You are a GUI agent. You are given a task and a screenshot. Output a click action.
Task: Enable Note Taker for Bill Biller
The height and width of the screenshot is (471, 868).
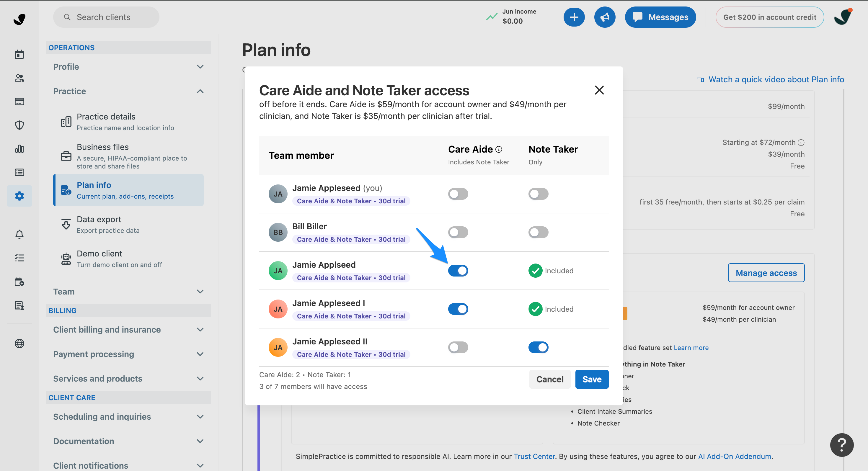coord(538,232)
